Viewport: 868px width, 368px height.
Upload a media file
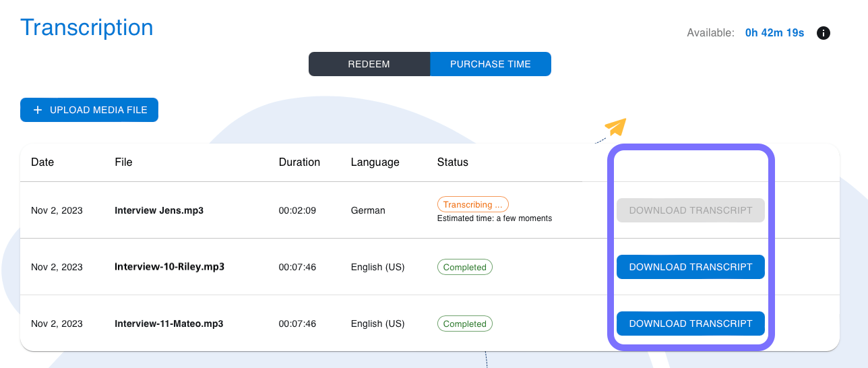pos(89,110)
